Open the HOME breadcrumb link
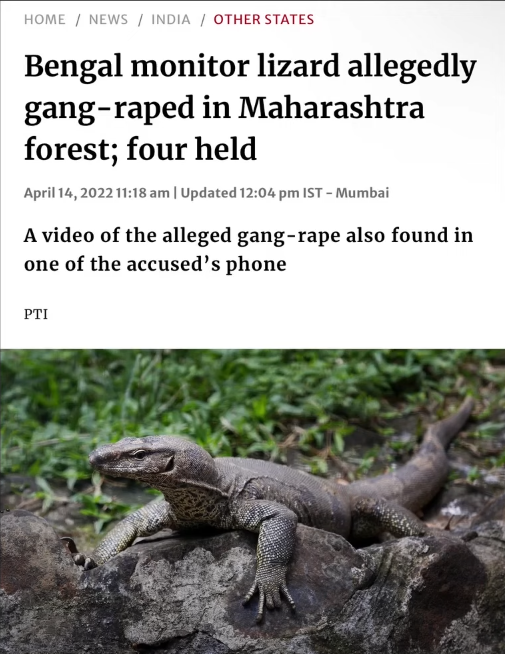Image resolution: width=505 pixels, height=654 pixels. pyautogui.click(x=45, y=20)
